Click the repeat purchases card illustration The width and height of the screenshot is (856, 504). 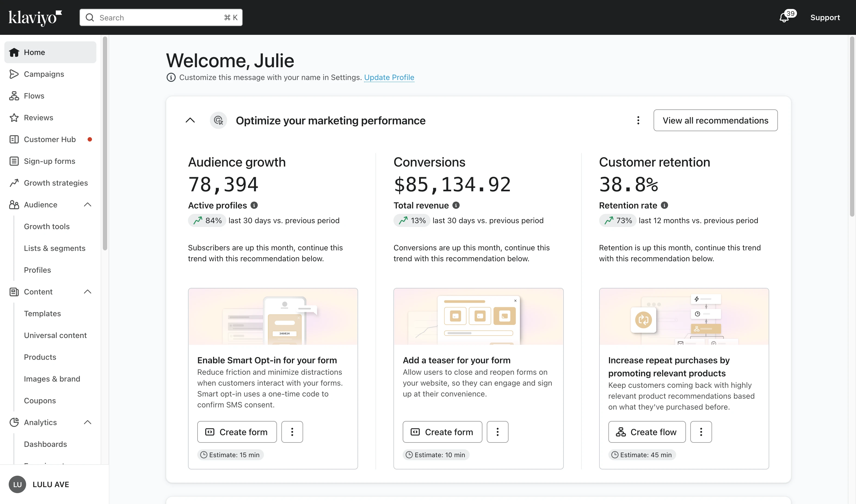point(684,317)
